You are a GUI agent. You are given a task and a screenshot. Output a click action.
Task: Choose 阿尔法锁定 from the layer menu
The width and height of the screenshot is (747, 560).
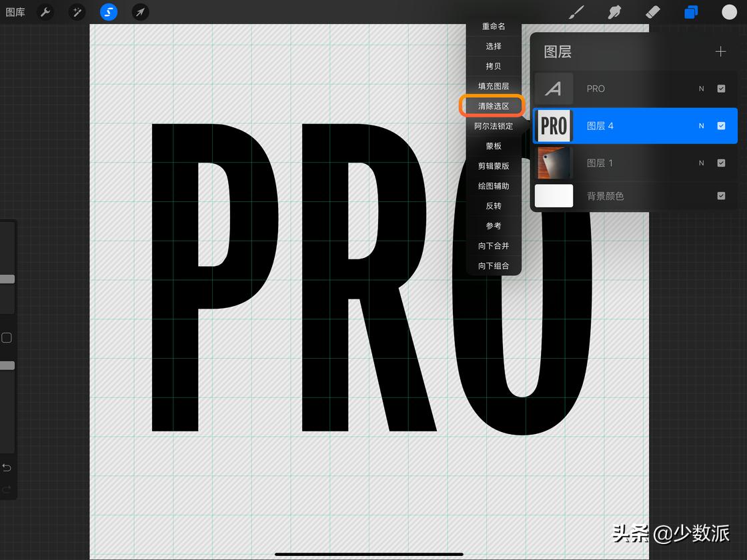(x=494, y=126)
